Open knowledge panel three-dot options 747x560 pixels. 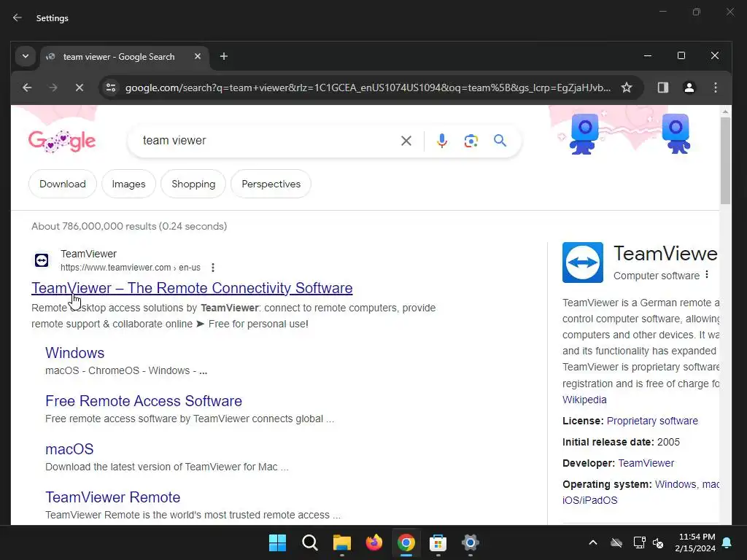tap(707, 275)
